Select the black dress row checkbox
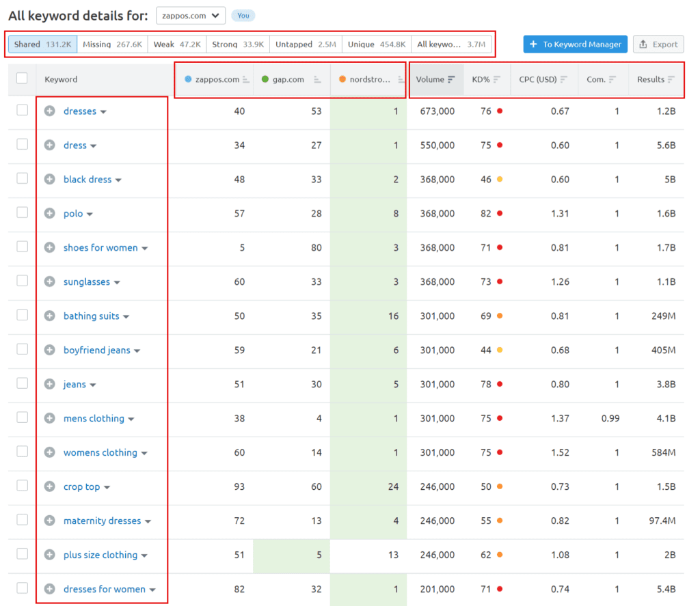This screenshot has height=606, width=700. pos(22,178)
